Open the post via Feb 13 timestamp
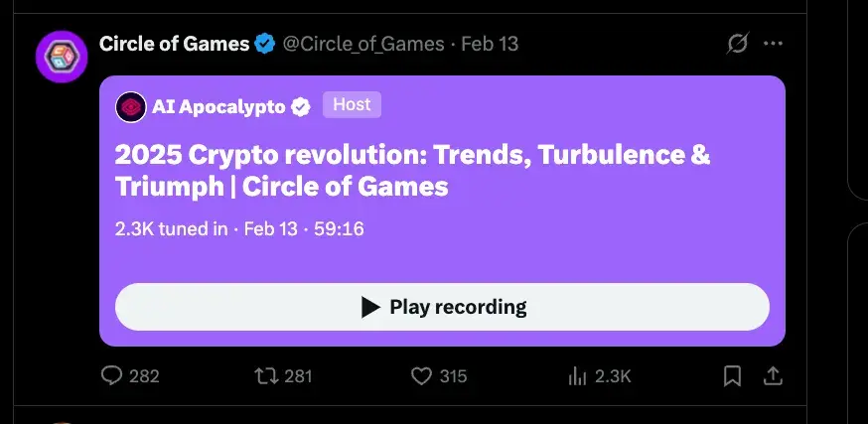Viewport: 868px width, 424px height. tap(490, 43)
